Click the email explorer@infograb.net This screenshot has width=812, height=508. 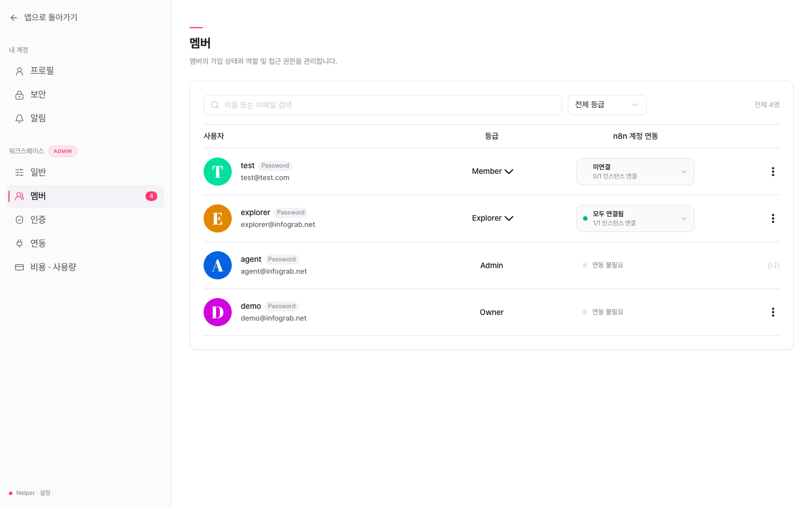click(278, 225)
